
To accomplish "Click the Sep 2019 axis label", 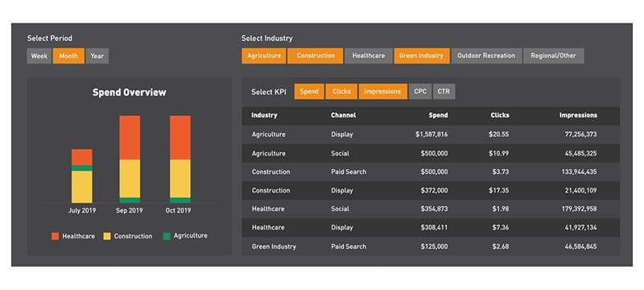I will [130, 210].
